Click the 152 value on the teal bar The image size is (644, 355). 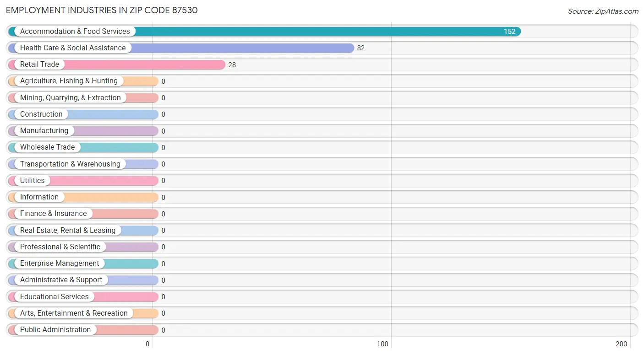tap(510, 32)
